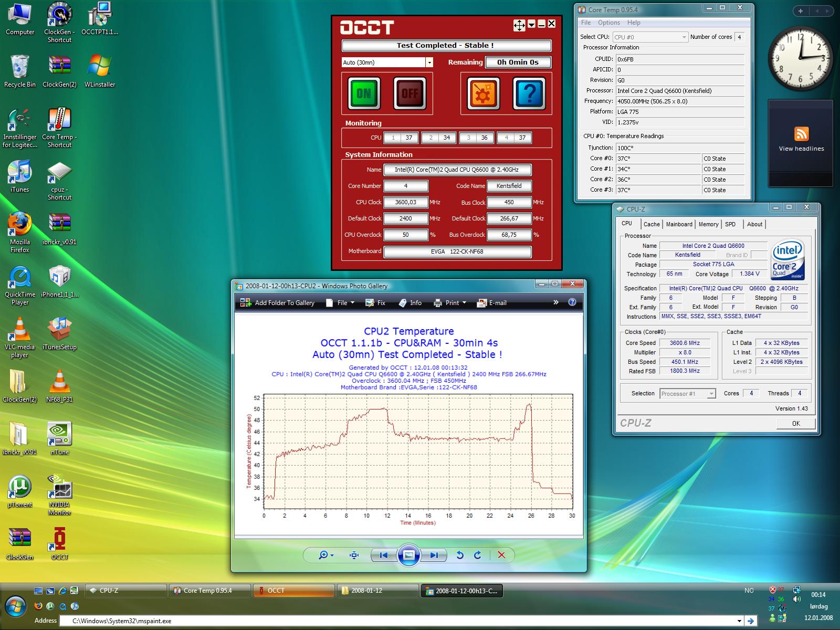Screen dimensions: 840x630
Task: Switch to About tab in CPU-Z
Action: click(754, 224)
